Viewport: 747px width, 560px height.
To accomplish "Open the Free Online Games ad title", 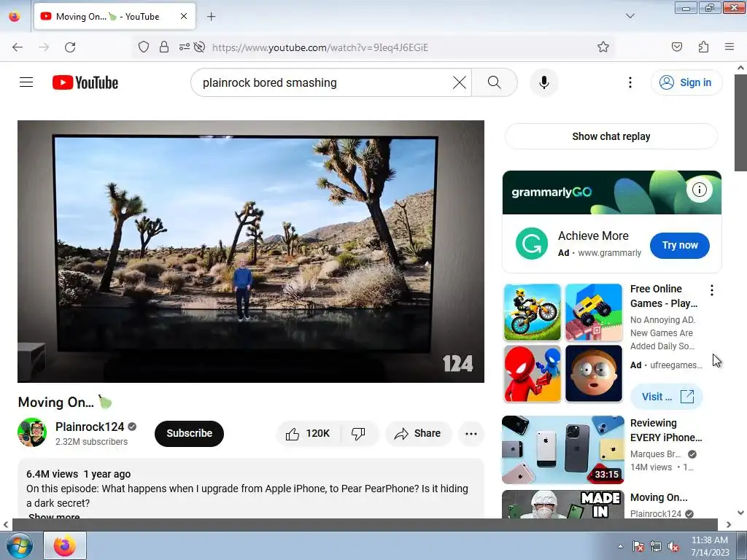I will point(664,296).
